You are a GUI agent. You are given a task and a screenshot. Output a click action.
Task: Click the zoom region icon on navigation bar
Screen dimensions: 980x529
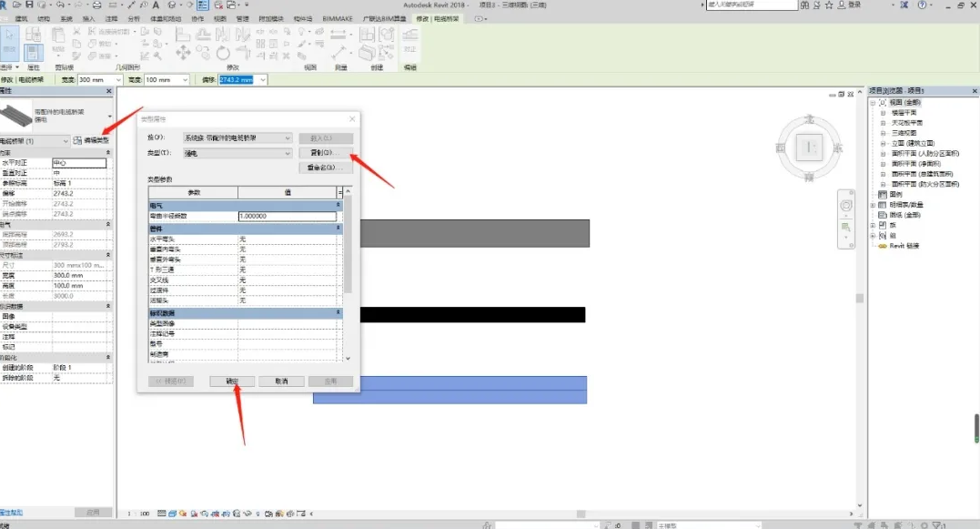pyautogui.click(x=846, y=228)
